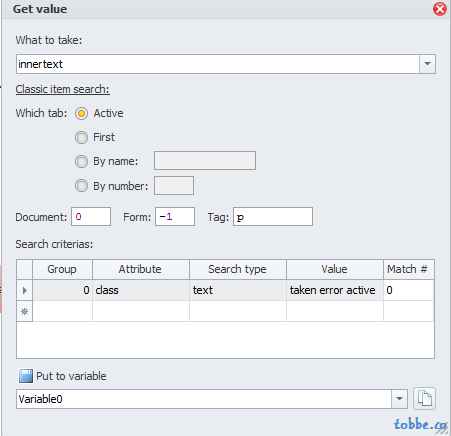Click the innertext combo box field
This screenshot has height=436, width=451.
(x=218, y=64)
